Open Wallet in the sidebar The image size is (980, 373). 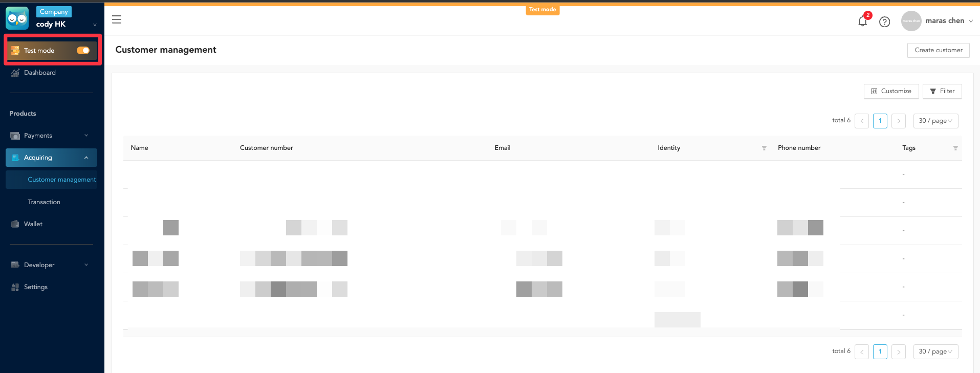point(33,224)
